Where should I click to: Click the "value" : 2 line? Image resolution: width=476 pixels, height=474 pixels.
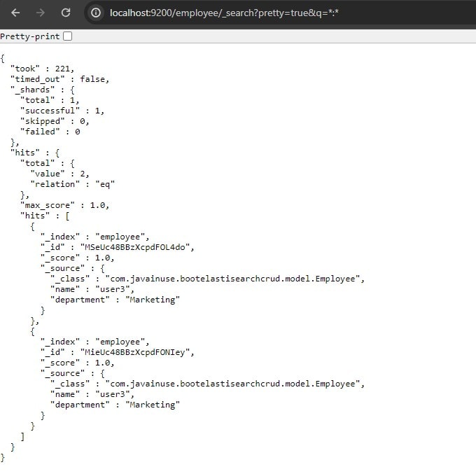[59, 174]
